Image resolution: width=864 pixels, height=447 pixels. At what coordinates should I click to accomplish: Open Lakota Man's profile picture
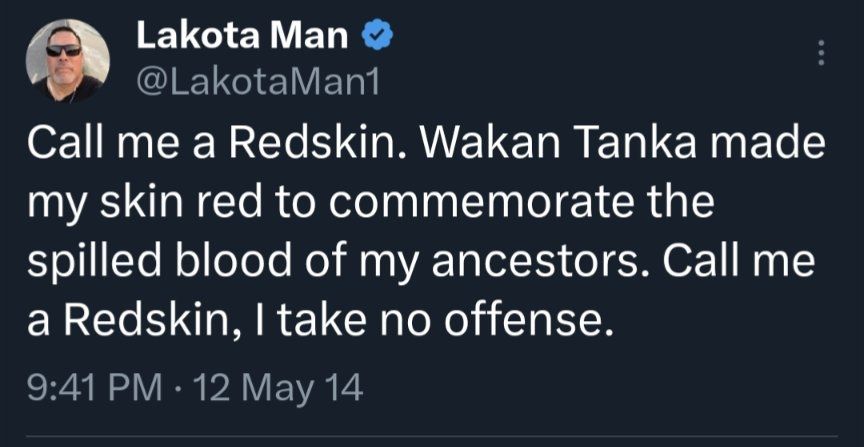pyautogui.click(x=66, y=60)
